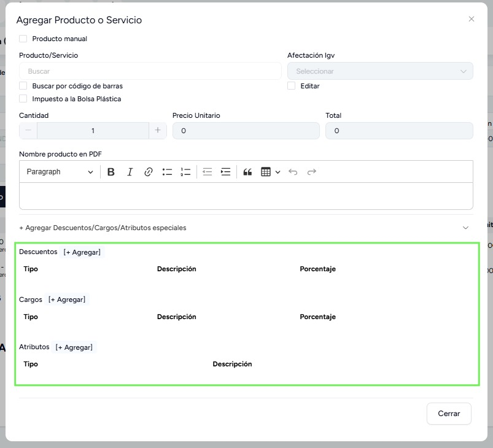Insert a table in editor

click(266, 172)
